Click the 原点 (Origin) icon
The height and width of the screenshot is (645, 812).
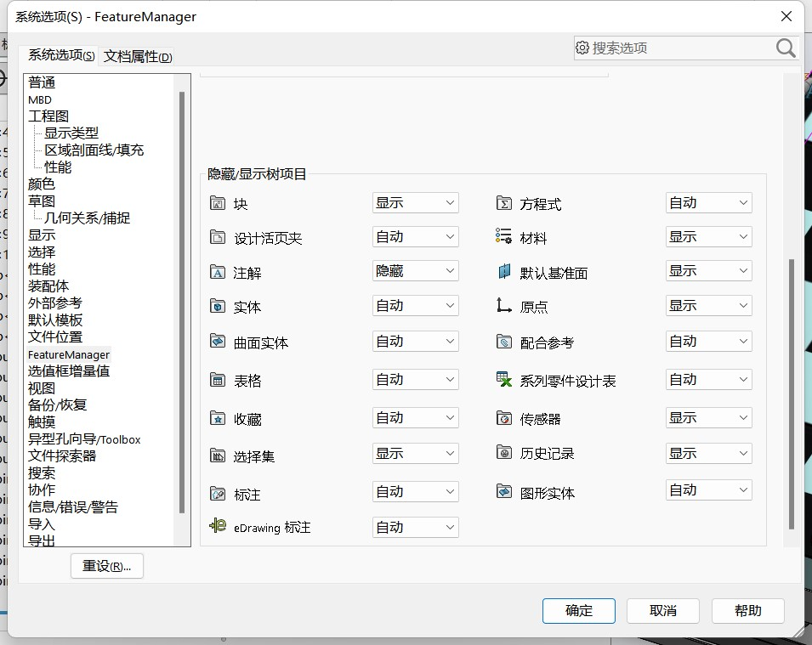pyautogui.click(x=504, y=306)
